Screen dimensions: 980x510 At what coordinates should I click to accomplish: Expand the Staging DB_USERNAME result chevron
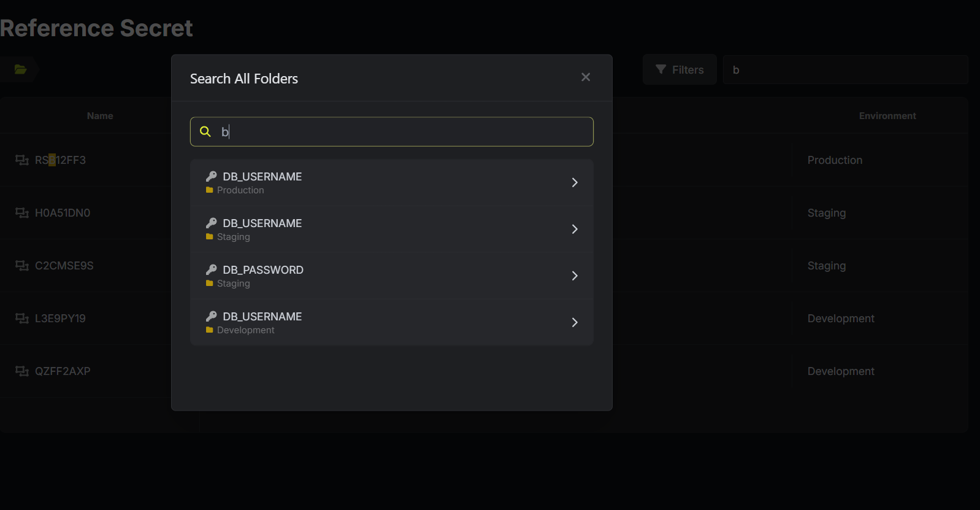point(575,229)
